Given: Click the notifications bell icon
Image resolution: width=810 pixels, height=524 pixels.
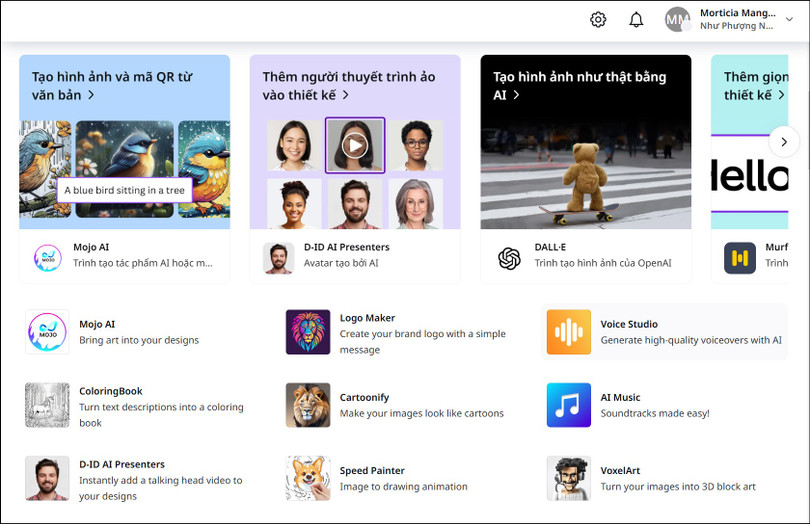Looking at the screenshot, I should (636, 20).
